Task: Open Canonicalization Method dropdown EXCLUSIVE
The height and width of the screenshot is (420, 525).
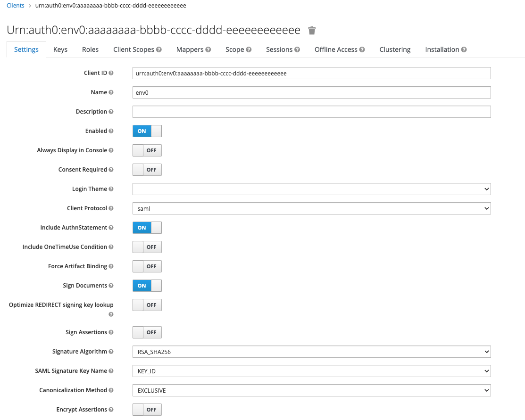Action: (312, 390)
